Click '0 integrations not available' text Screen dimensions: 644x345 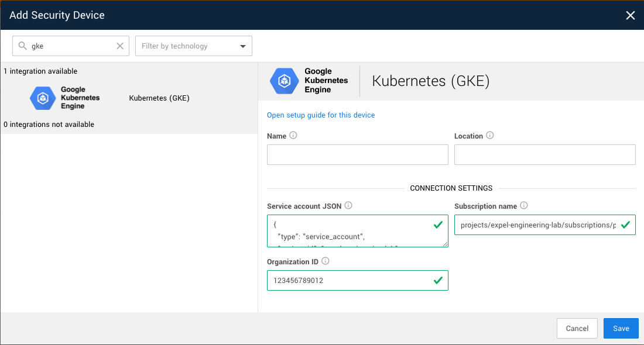(49, 125)
